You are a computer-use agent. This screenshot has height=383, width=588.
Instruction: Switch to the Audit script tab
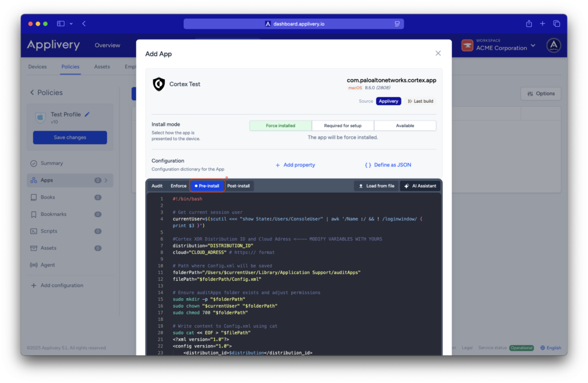click(157, 186)
